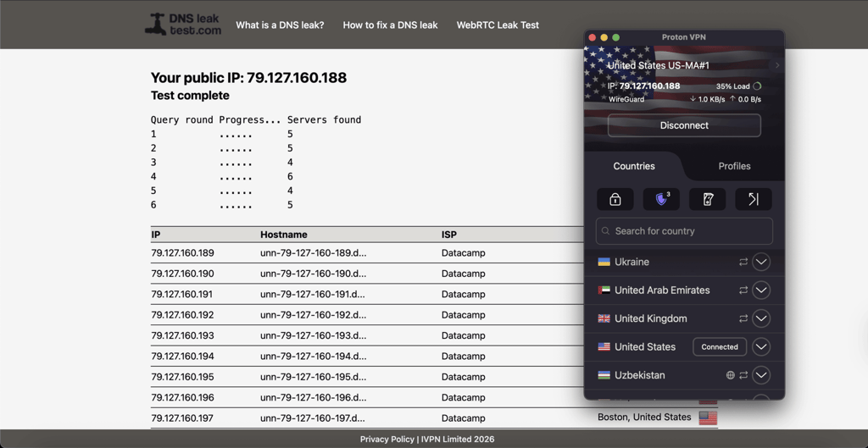The image size is (868, 448).
Task: Select Uzbekistan flag icon
Action: (x=604, y=375)
